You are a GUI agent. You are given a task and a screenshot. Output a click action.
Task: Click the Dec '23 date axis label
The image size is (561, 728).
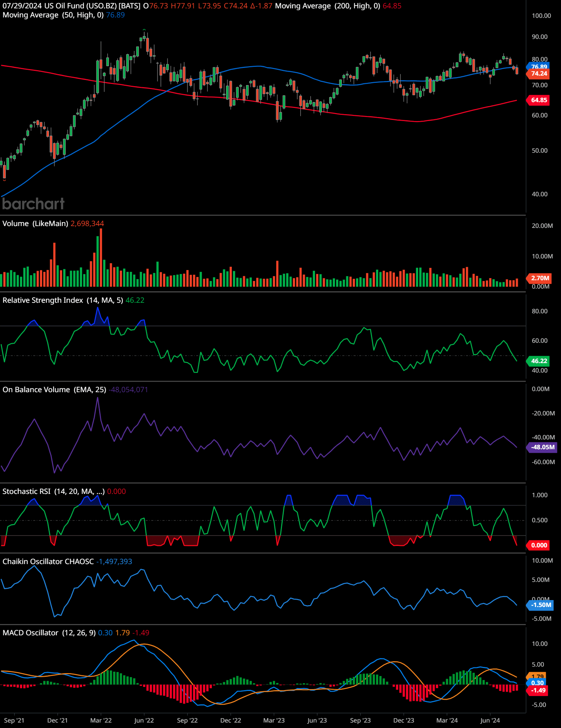(404, 721)
